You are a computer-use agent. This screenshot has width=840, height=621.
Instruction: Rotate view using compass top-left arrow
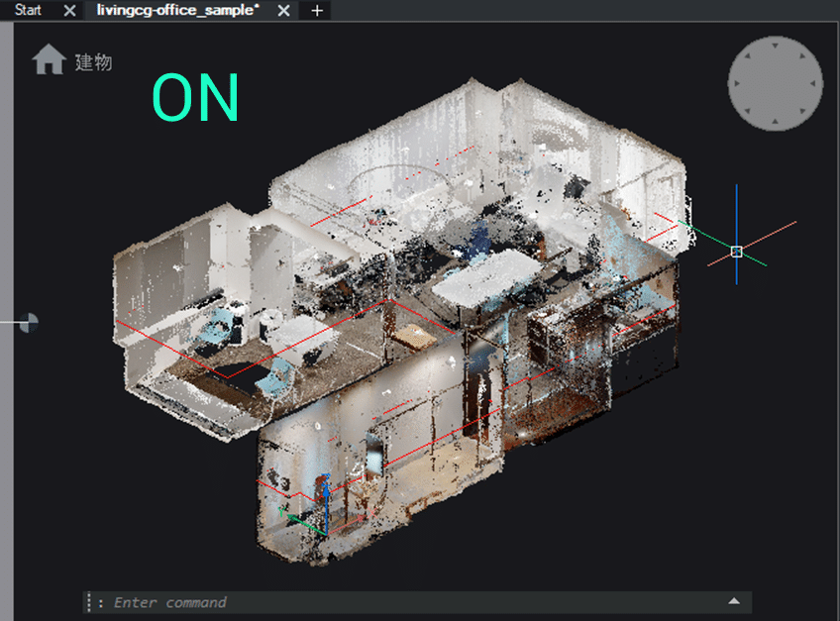[748, 55]
